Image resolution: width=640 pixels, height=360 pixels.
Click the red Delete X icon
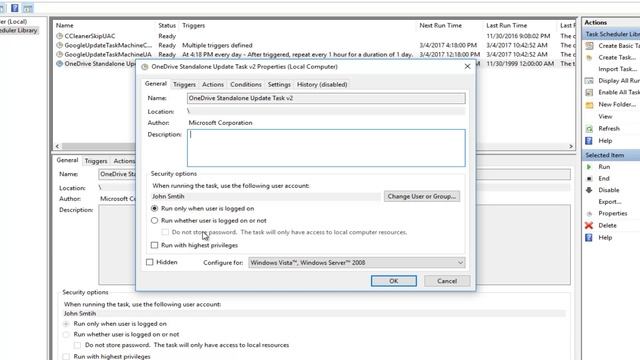[x=589, y=225]
